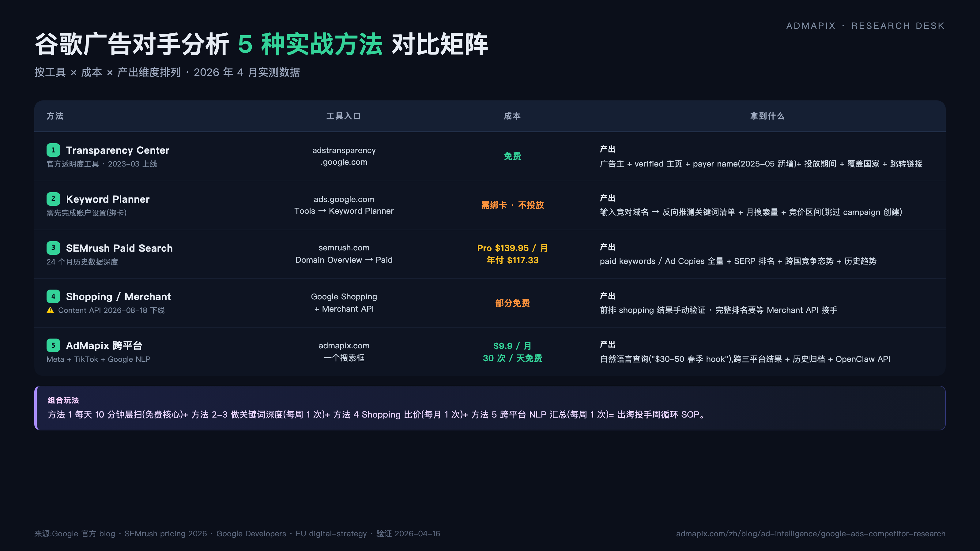Click the green number 1 badge
Screen dimensions: 980x551
[x=53, y=150]
